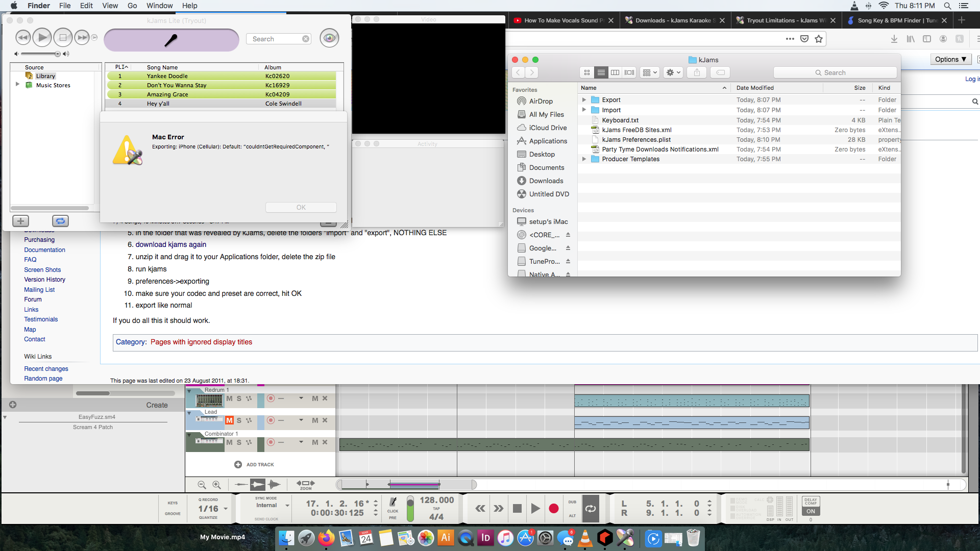Click the kJams sync button below Source

(60, 221)
